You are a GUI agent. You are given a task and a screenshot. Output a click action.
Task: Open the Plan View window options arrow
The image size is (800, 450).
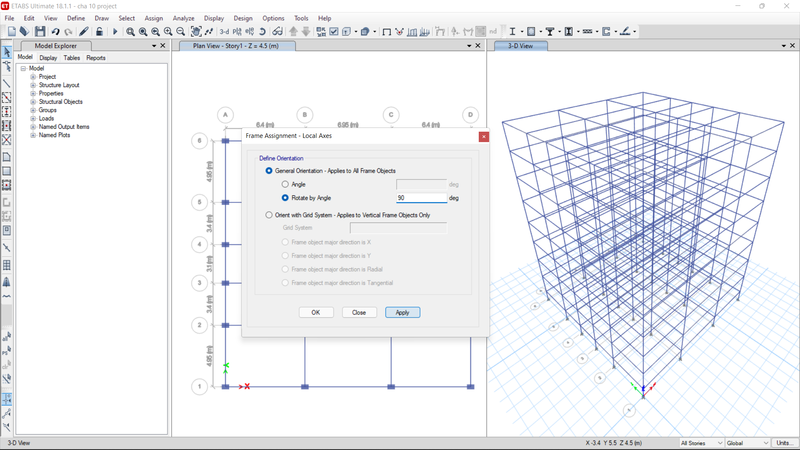point(469,46)
